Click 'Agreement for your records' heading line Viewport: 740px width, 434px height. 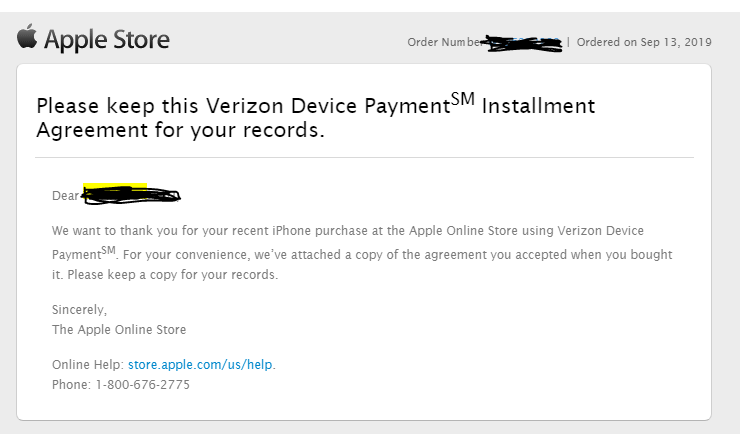pyautogui.click(x=180, y=130)
